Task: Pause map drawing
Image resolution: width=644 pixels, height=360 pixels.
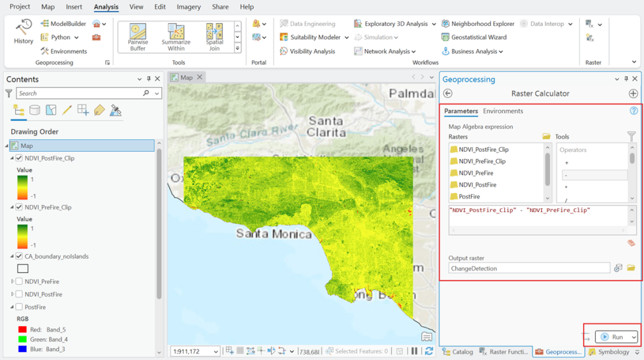Action: (414, 351)
